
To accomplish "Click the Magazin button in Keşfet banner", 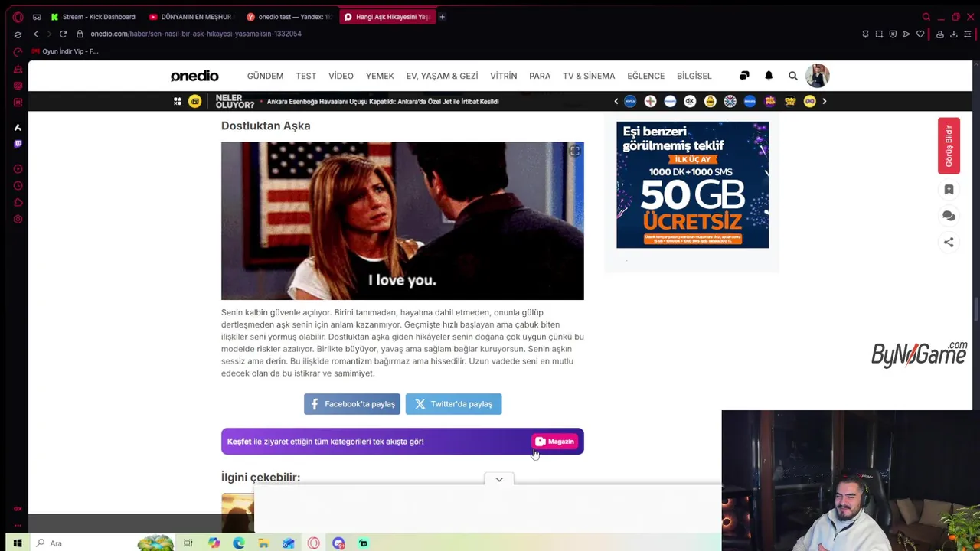I will tap(555, 442).
